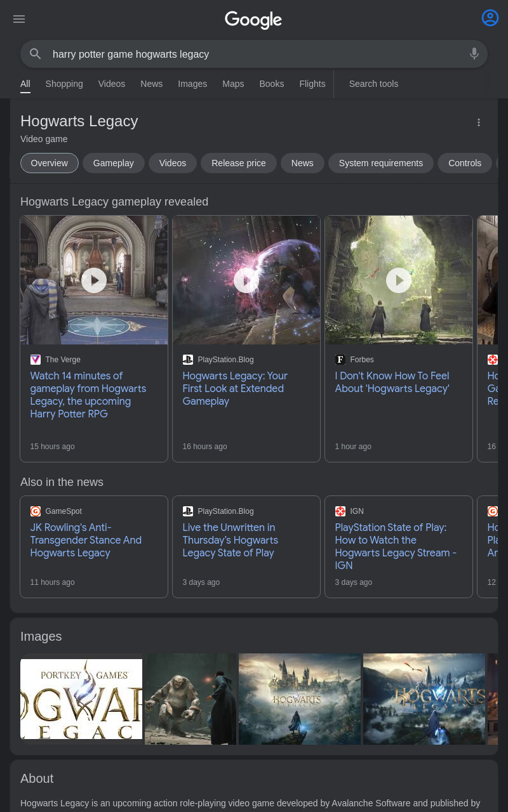This screenshot has height=812, width=508.
Task: Switch to the News search tab
Action: [x=152, y=84]
